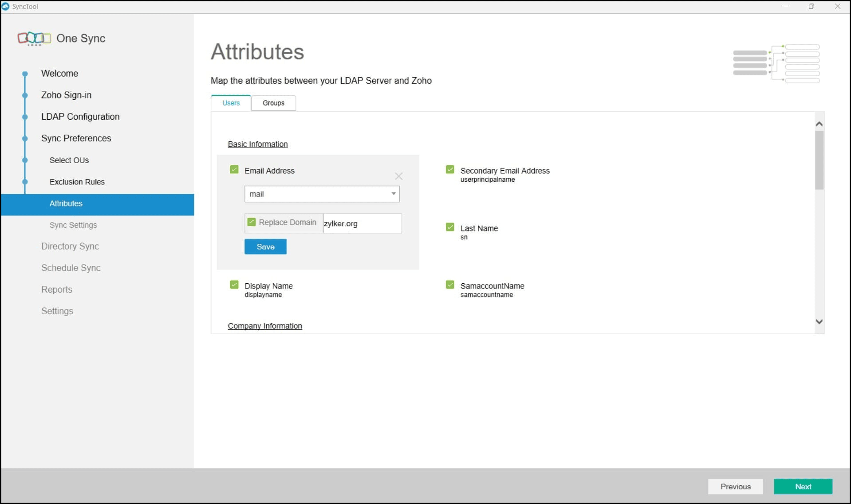This screenshot has height=504, width=851.
Task: Click the Last Name attribute label
Action: (479, 229)
